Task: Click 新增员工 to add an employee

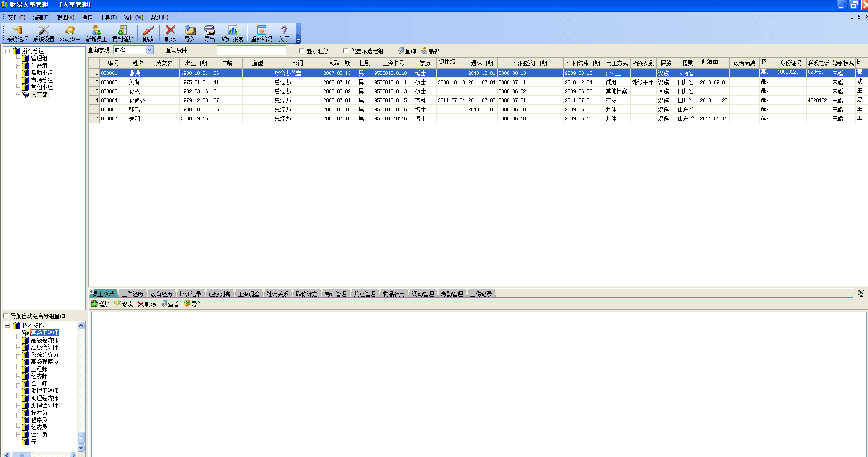Action: pyautogui.click(x=96, y=34)
